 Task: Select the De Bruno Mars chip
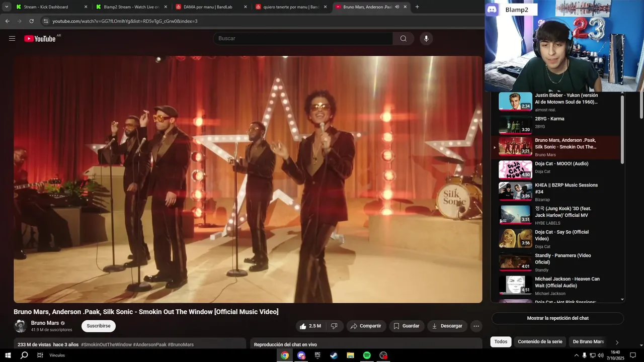[x=588, y=342]
